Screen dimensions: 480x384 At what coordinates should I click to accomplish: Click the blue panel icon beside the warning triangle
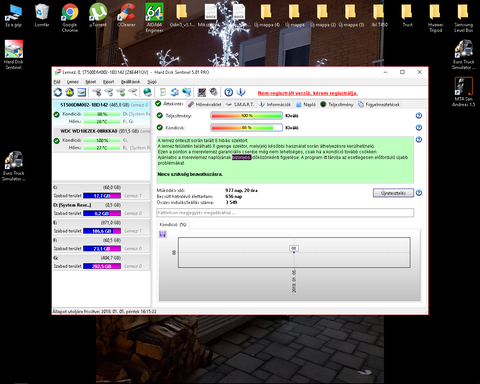coord(82,92)
